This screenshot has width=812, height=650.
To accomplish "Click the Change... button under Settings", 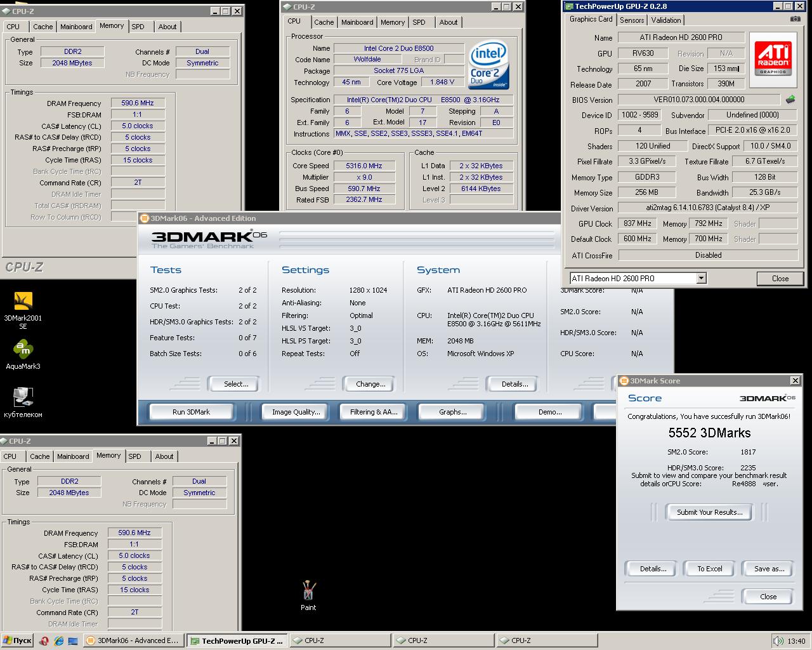I will point(370,384).
